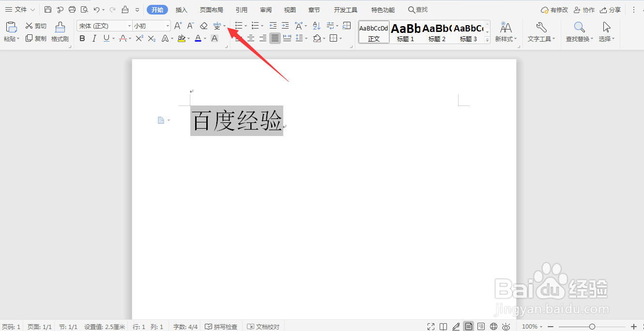
Task: Copy the selection with 复制
Action: coord(36,39)
